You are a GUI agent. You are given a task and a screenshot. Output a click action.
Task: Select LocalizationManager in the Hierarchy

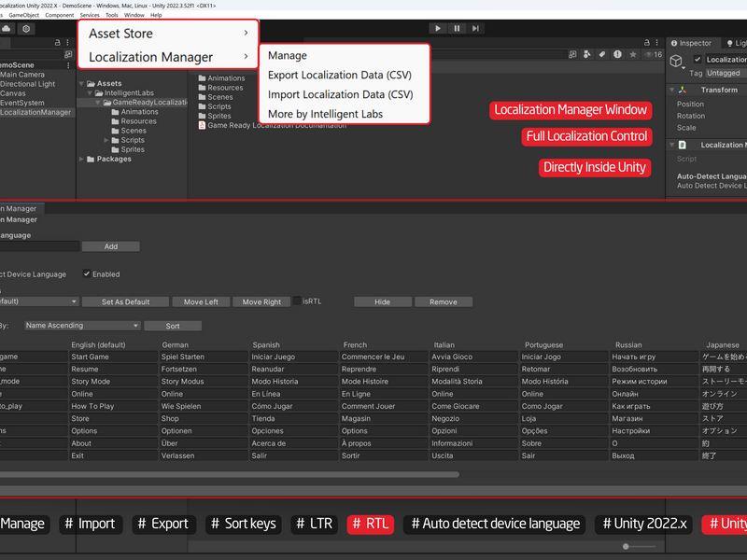pos(35,112)
